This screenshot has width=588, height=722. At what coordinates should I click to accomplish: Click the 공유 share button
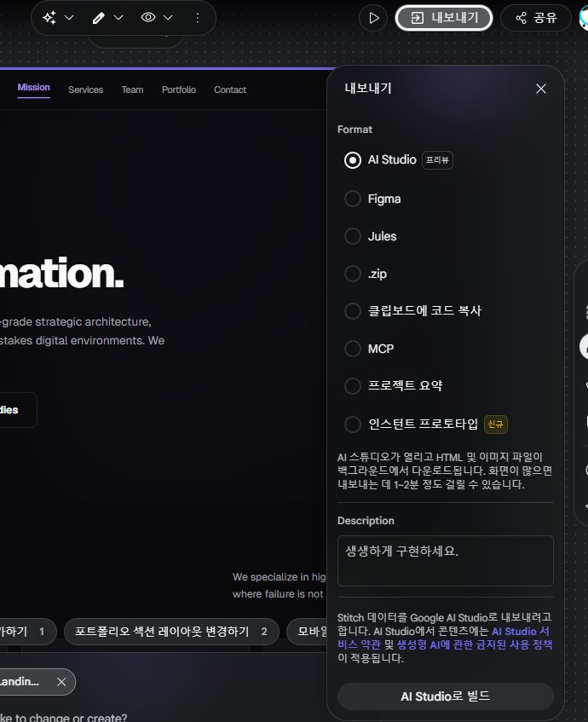coord(536,18)
